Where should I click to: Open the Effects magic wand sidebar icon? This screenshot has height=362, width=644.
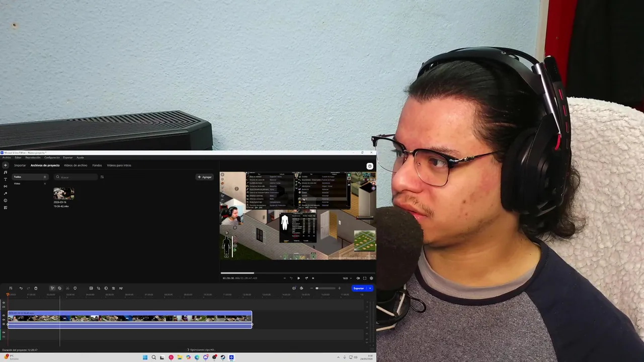(x=6, y=193)
